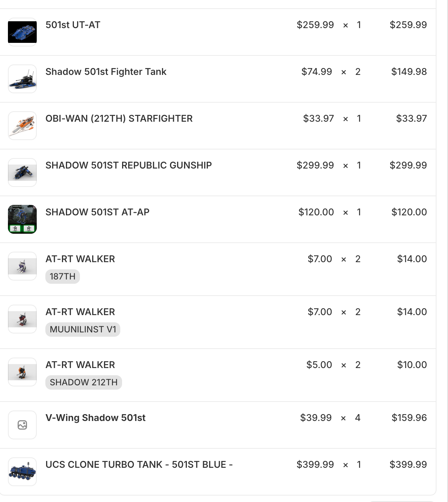Open the UCS Clone Turbo Tank thumbnail
The height and width of the screenshot is (502, 448).
coord(22,472)
